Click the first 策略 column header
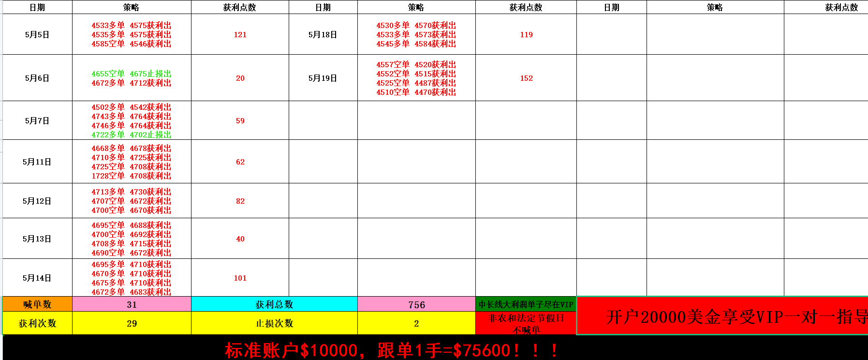This screenshot has height=360, width=868. point(132,7)
